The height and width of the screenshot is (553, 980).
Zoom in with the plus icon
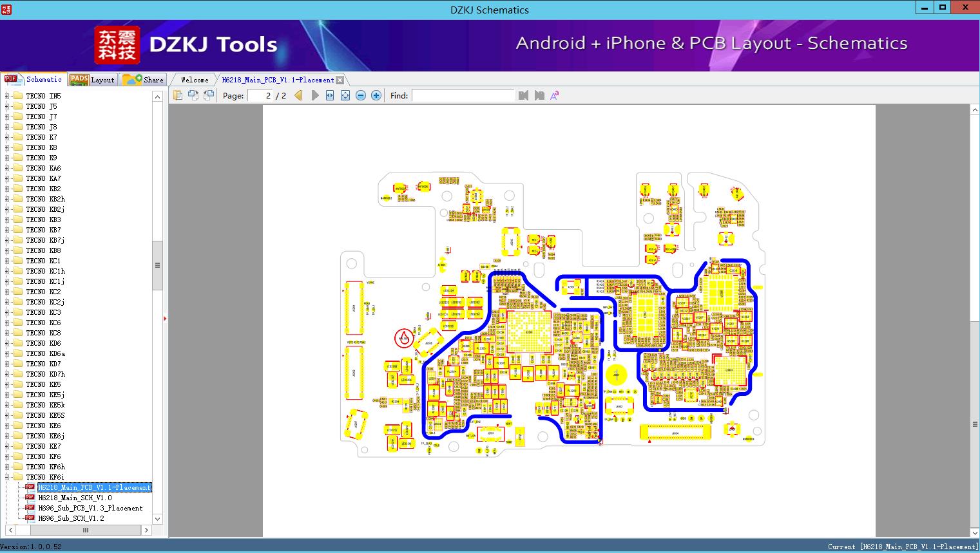tap(376, 95)
